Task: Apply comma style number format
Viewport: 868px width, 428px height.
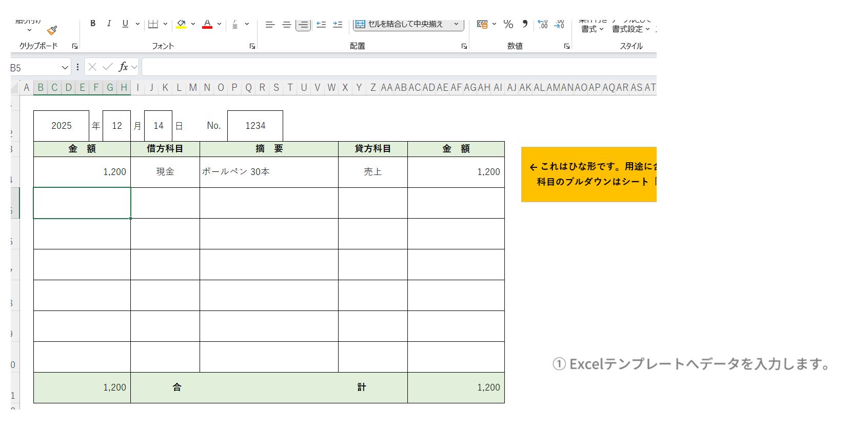Action: (525, 24)
